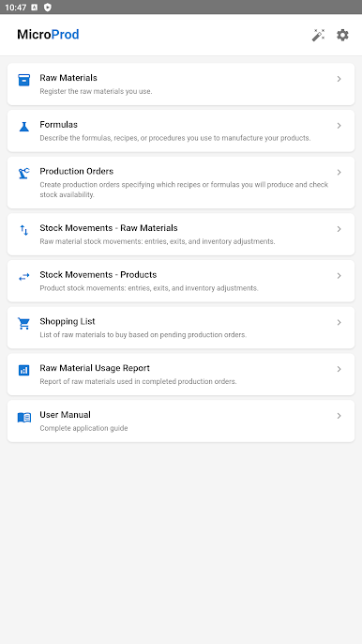Screen dimensions: 362x644
Task: Click text 'Complete application guide'
Action: click(83, 428)
